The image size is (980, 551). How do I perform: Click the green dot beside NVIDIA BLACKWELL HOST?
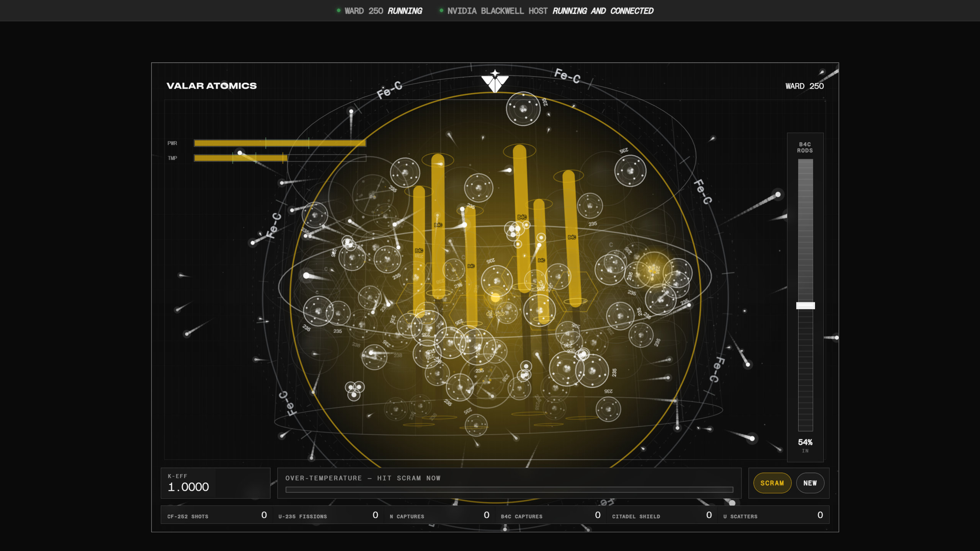pos(441,10)
